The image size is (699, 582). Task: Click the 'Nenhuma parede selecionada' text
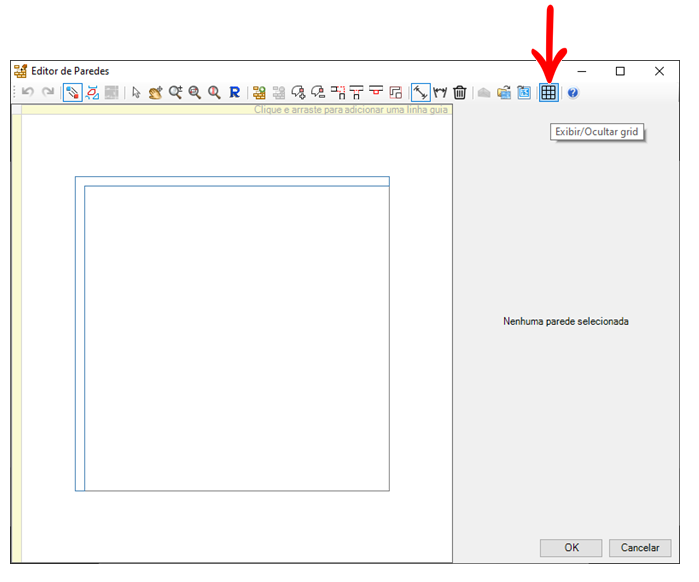[x=566, y=322]
